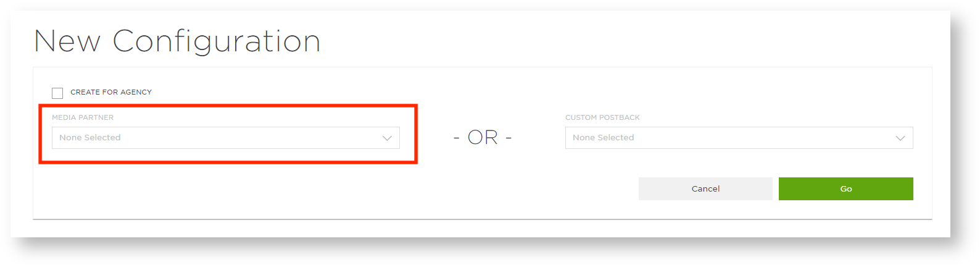
Task: Click the word "POSTBACK" above right dropdown
Action: click(x=620, y=117)
